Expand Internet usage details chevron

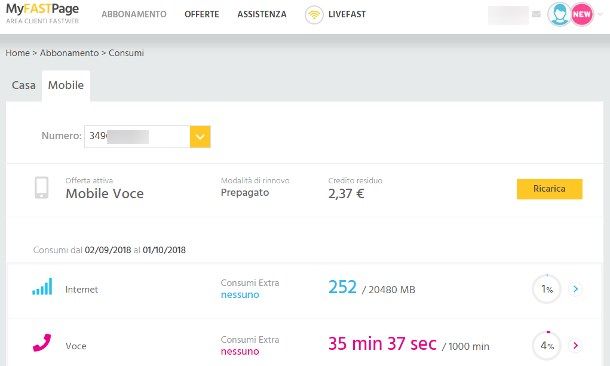(575, 289)
